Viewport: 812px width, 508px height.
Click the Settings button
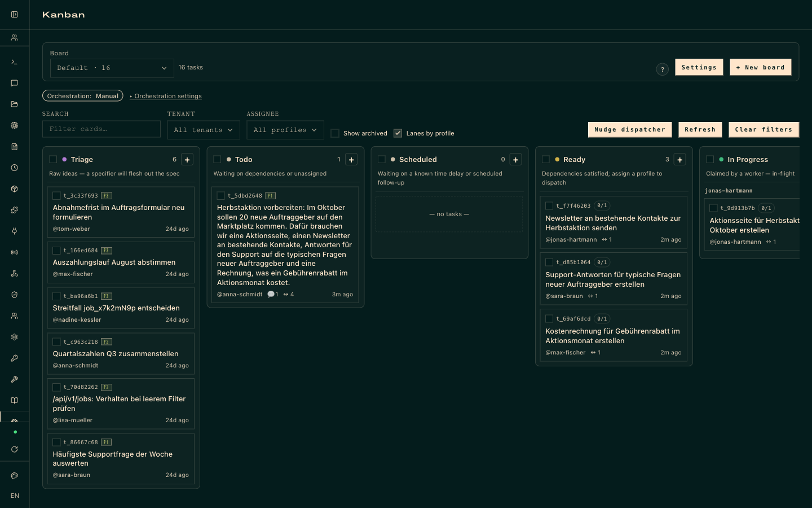coord(699,67)
